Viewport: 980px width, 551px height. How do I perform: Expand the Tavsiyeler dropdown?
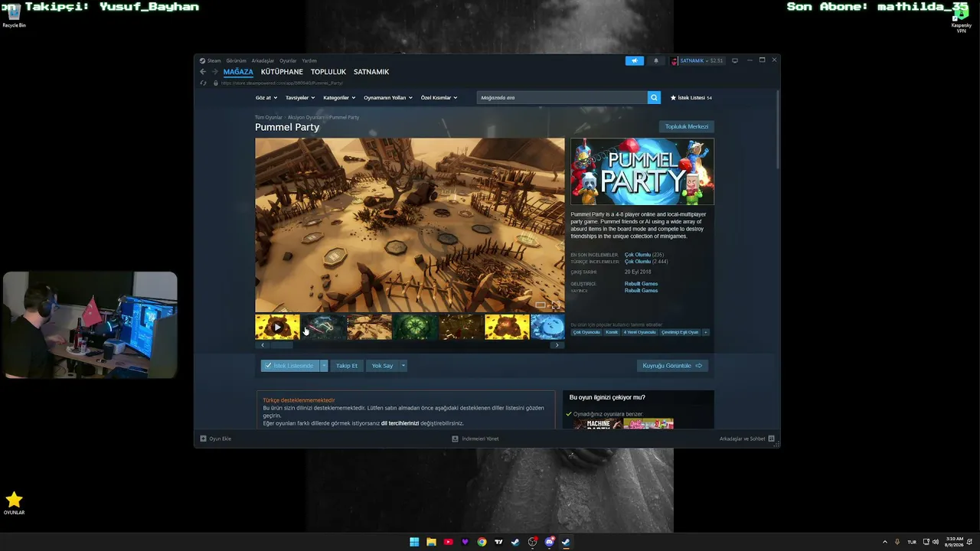pos(300,98)
